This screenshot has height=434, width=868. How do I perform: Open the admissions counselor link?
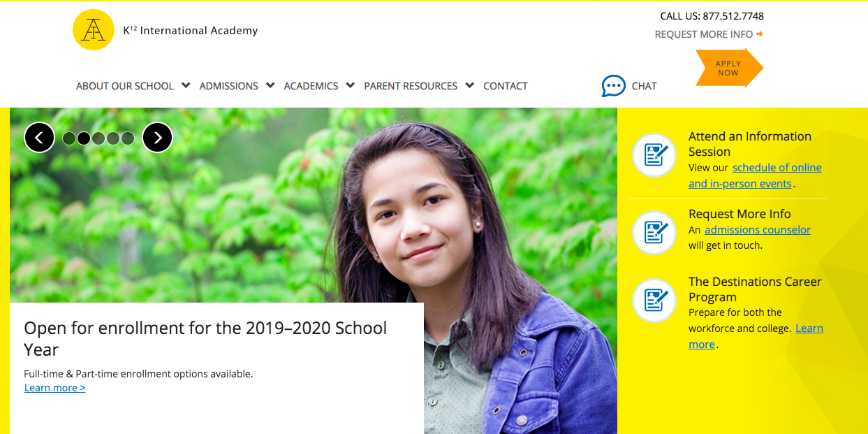(x=758, y=230)
